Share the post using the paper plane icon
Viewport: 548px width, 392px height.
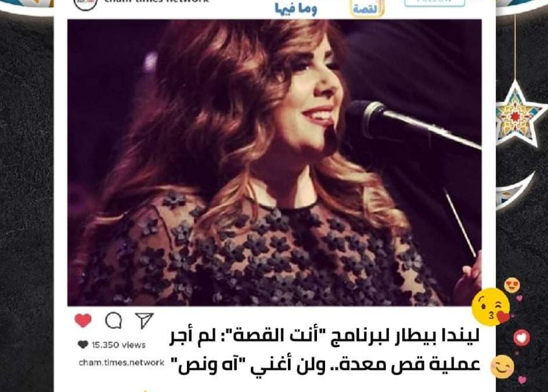[144, 320]
